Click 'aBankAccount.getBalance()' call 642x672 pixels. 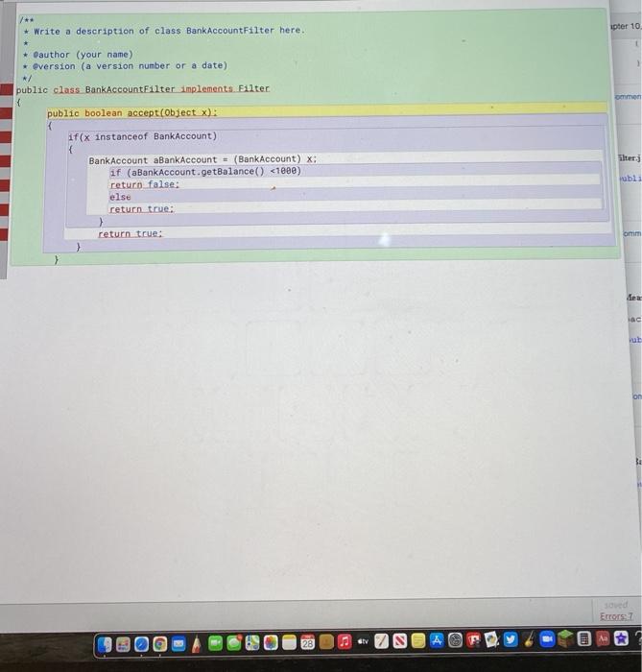click(198, 172)
